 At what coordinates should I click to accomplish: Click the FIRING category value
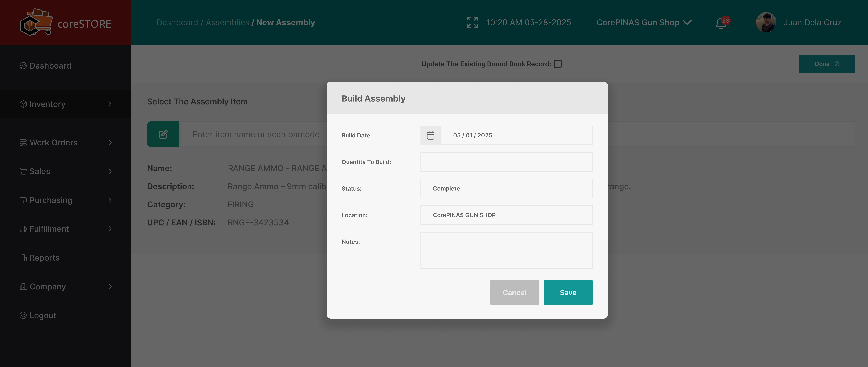tap(241, 204)
